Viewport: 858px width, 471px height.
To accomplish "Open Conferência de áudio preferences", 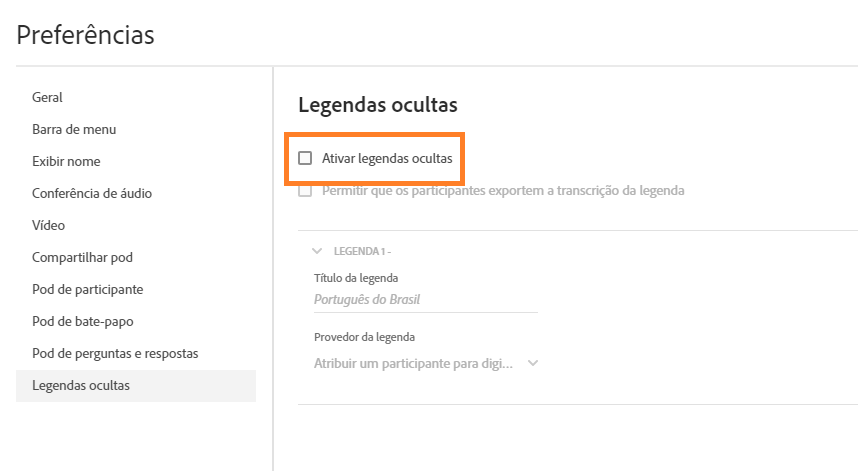I will pos(92,194).
